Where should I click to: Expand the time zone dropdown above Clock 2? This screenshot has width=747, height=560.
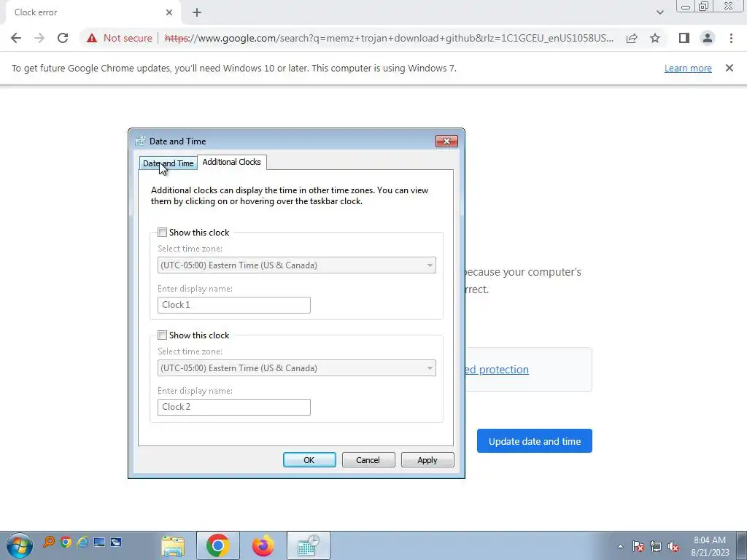click(x=296, y=368)
